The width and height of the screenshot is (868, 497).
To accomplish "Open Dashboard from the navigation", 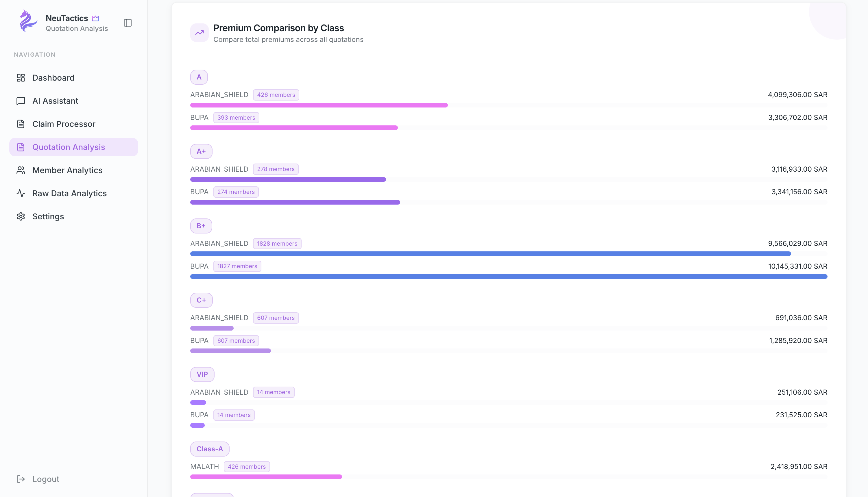I will coord(53,78).
